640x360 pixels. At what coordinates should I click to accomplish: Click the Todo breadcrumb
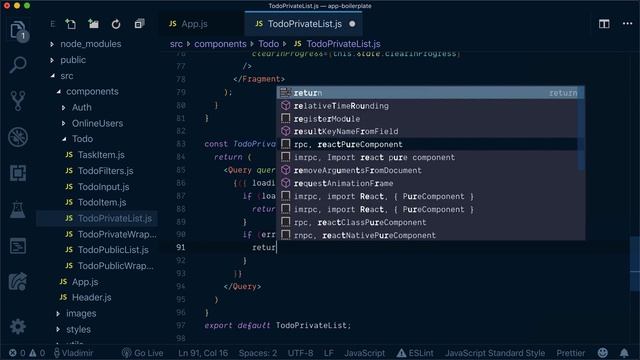click(x=268, y=44)
